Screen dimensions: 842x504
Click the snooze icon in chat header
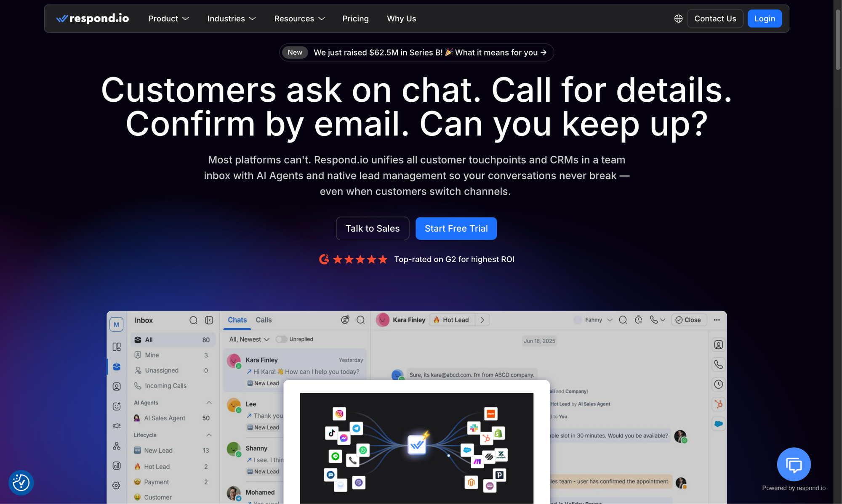pyautogui.click(x=638, y=320)
